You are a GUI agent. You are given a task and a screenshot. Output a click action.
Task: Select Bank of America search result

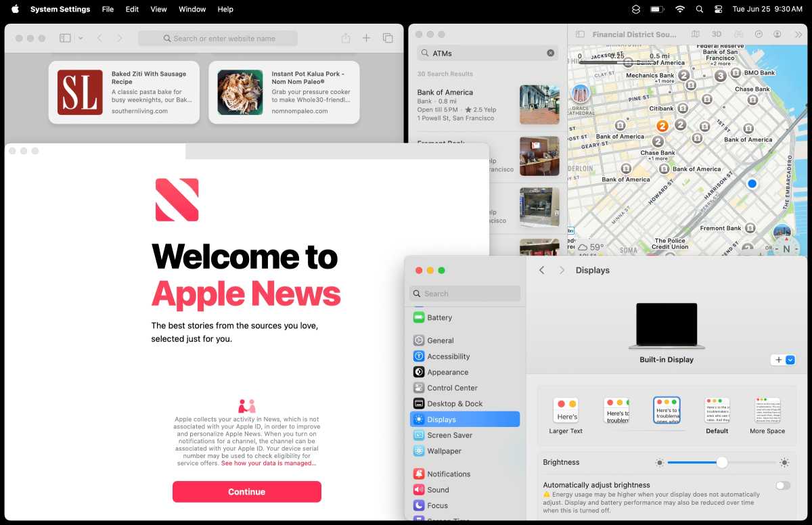[487, 105]
